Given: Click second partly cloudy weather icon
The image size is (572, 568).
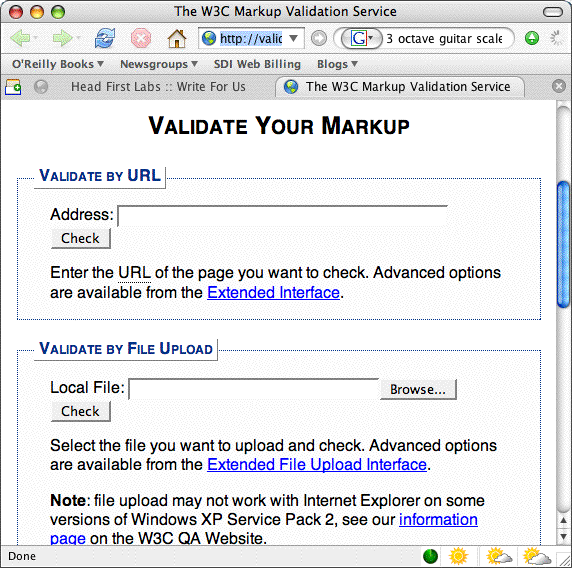Looking at the screenshot, I should point(499,556).
